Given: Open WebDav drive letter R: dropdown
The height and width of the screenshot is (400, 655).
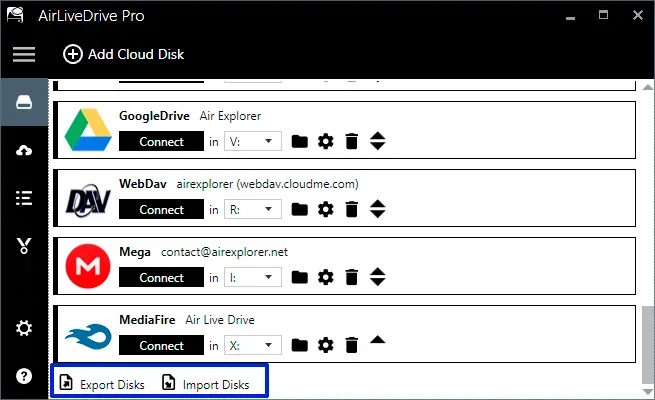Looking at the screenshot, I should coord(253,209).
